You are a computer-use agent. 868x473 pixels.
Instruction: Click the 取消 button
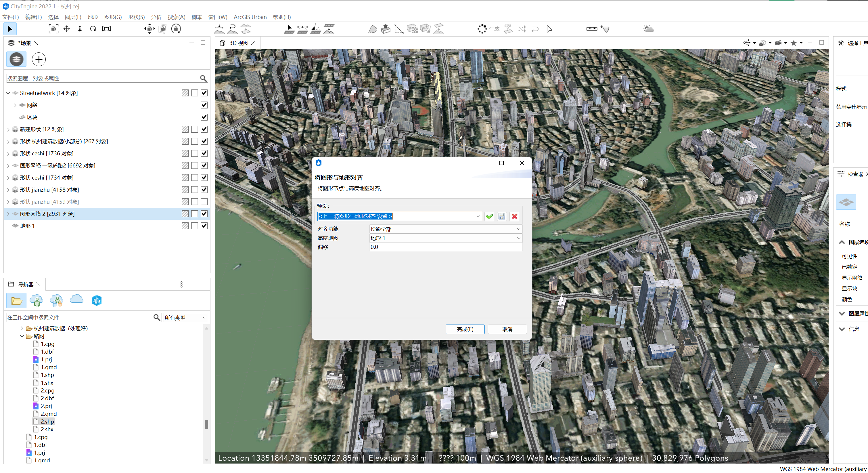[x=507, y=329]
